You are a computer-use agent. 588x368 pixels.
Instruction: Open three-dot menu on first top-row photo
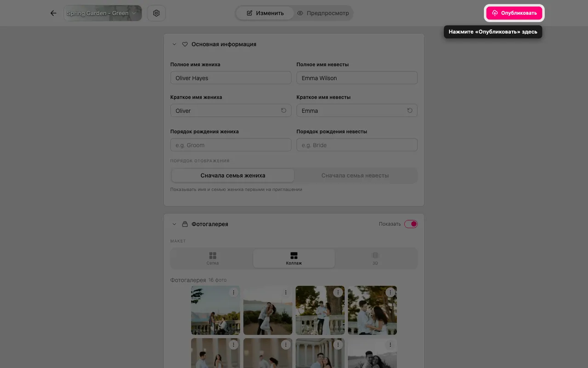[233, 292]
